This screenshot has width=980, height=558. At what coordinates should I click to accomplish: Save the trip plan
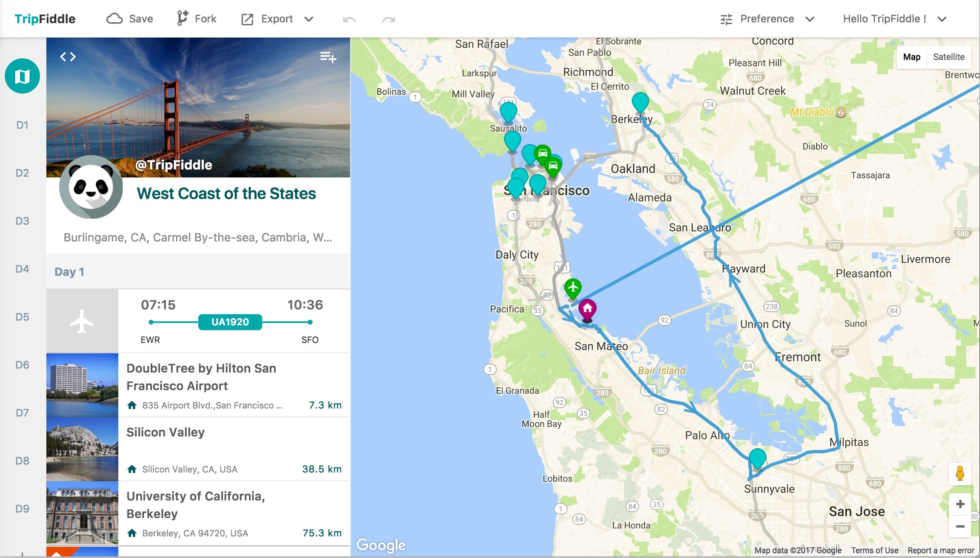pos(130,19)
